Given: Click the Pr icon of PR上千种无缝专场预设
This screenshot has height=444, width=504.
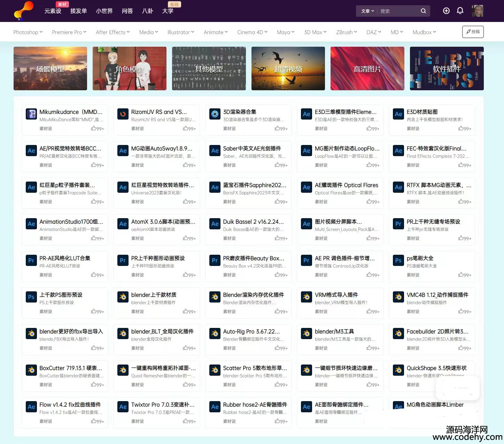Looking at the screenshot, I should click(x=398, y=224).
